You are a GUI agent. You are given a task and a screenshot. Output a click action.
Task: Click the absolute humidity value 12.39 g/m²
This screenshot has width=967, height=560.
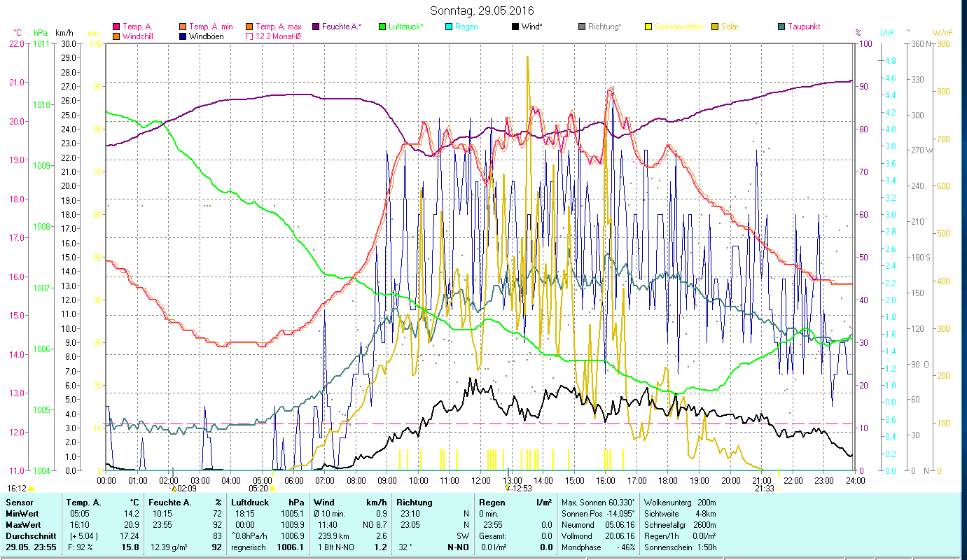point(169,547)
